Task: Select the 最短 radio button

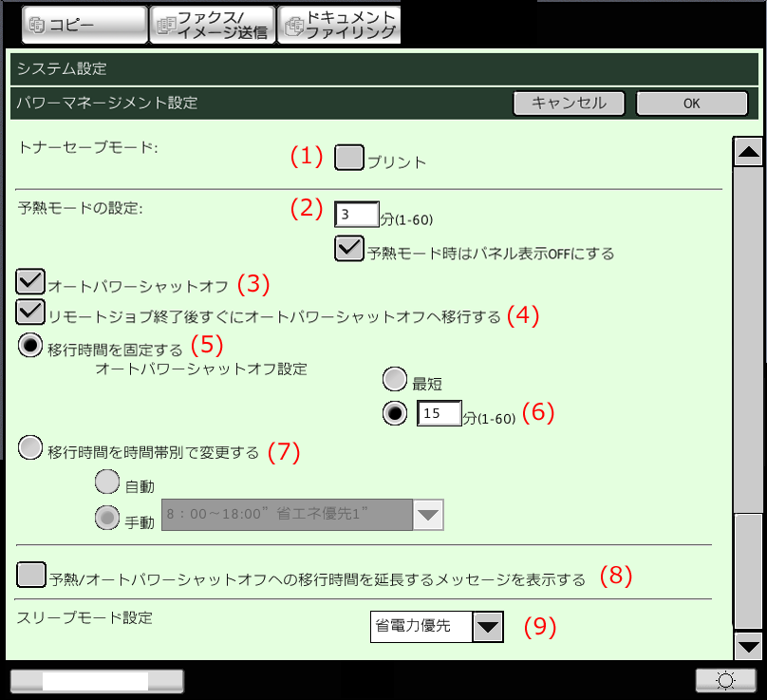Action: (x=394, y=380)
